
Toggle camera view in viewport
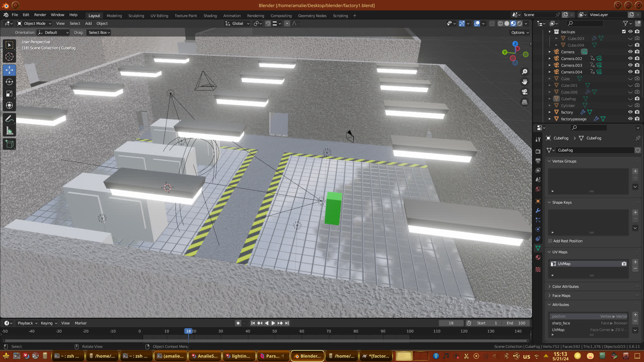(525, 92)
